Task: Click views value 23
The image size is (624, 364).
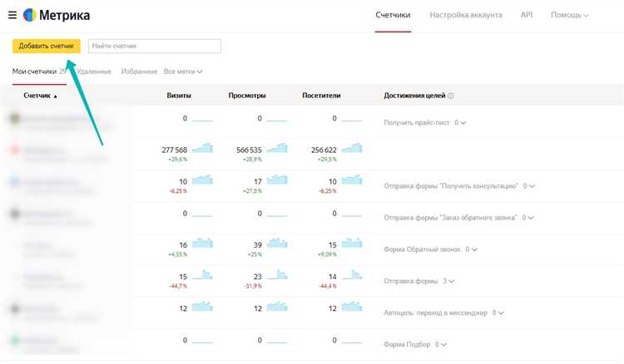Action: (x=258, y=277)
